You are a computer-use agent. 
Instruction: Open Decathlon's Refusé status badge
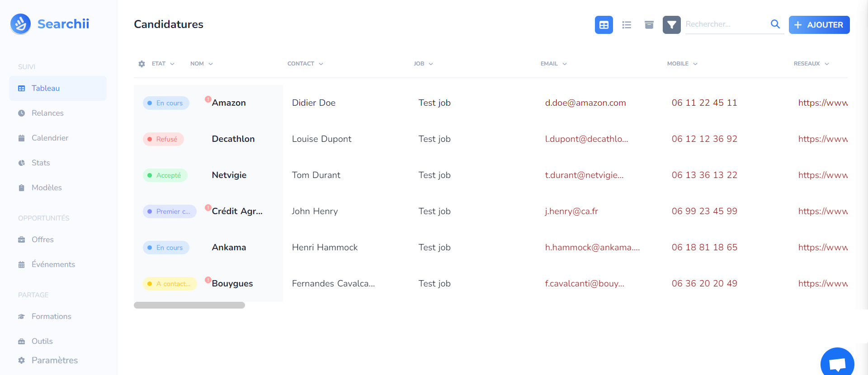(x=163, y=139)
